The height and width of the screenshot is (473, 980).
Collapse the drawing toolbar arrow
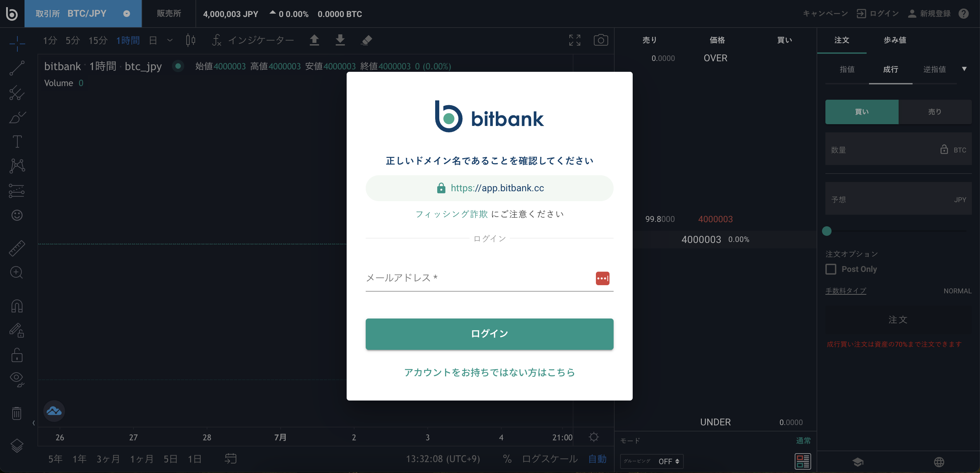[33, 423]
